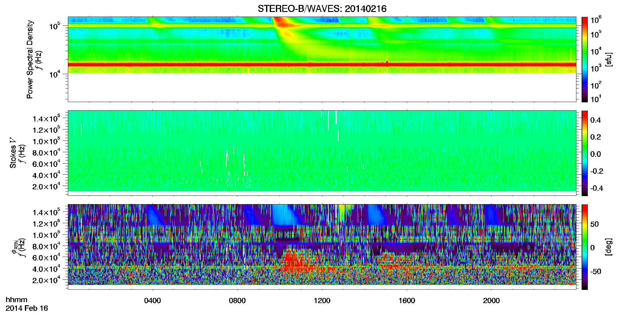Click the 2014 Feb 16 date label
This screenshot has width=644, height=332.
point(27,308)
